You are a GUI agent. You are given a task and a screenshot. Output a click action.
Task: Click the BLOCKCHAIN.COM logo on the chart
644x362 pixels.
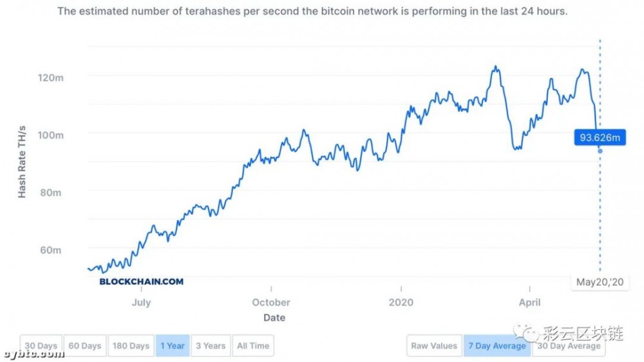[x=142, y=281]
